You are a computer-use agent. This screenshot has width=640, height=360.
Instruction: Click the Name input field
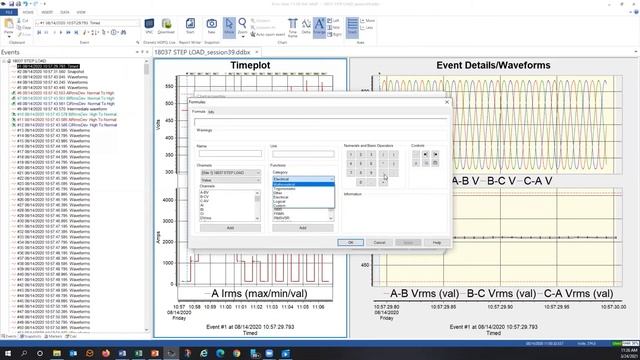click(x=230, y=153)
